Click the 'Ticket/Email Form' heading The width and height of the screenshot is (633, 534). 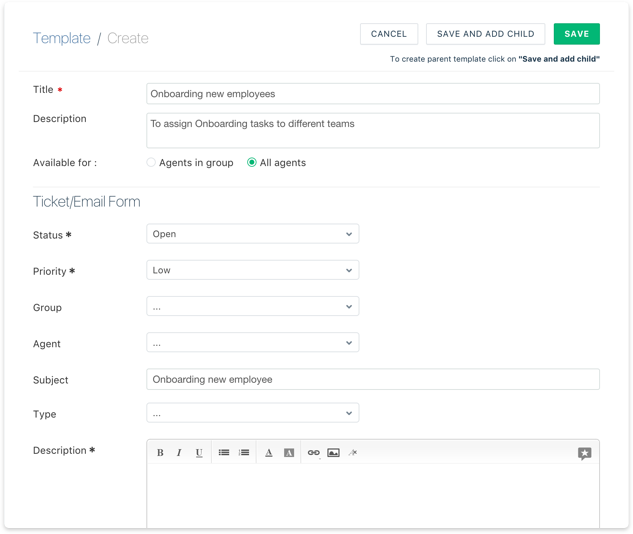coord(87,201)
